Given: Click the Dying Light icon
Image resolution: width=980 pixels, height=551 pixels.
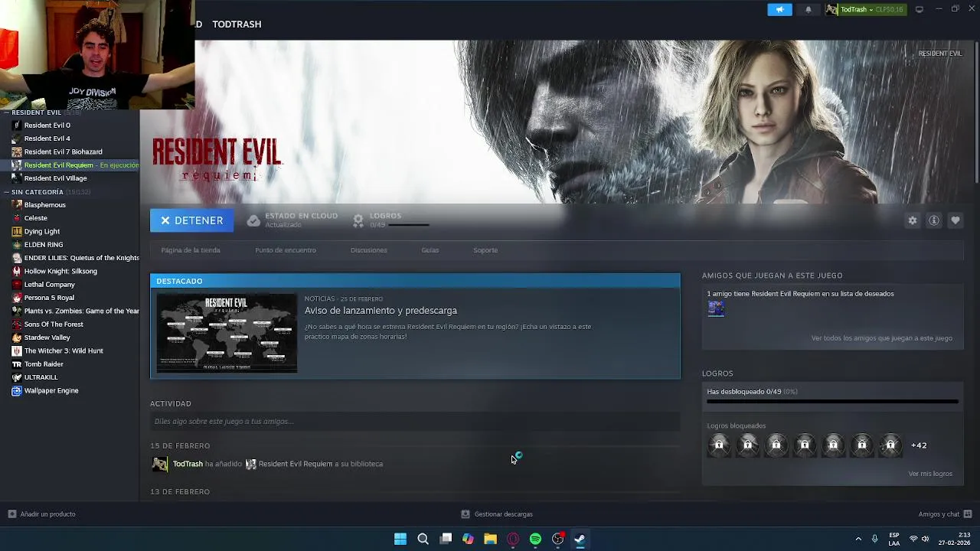Looking at the screenshot, I should tap(17, 231).
